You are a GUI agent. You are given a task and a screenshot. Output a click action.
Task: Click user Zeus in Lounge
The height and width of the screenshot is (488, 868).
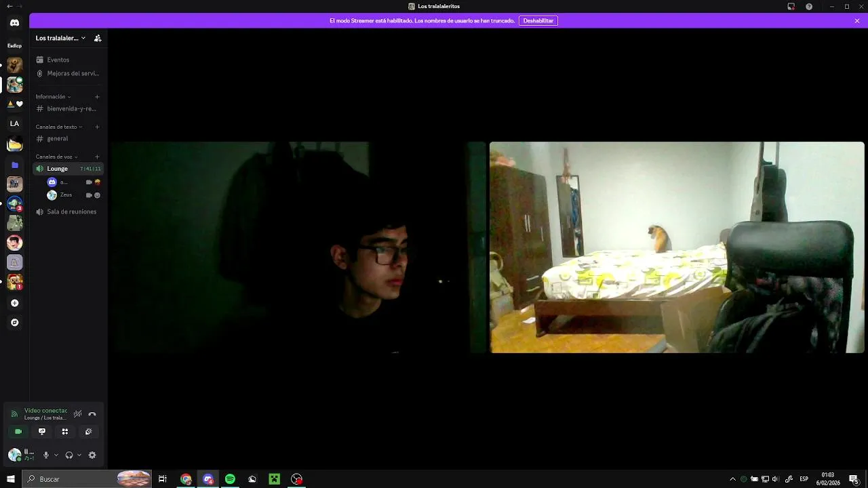coord(73,195)
